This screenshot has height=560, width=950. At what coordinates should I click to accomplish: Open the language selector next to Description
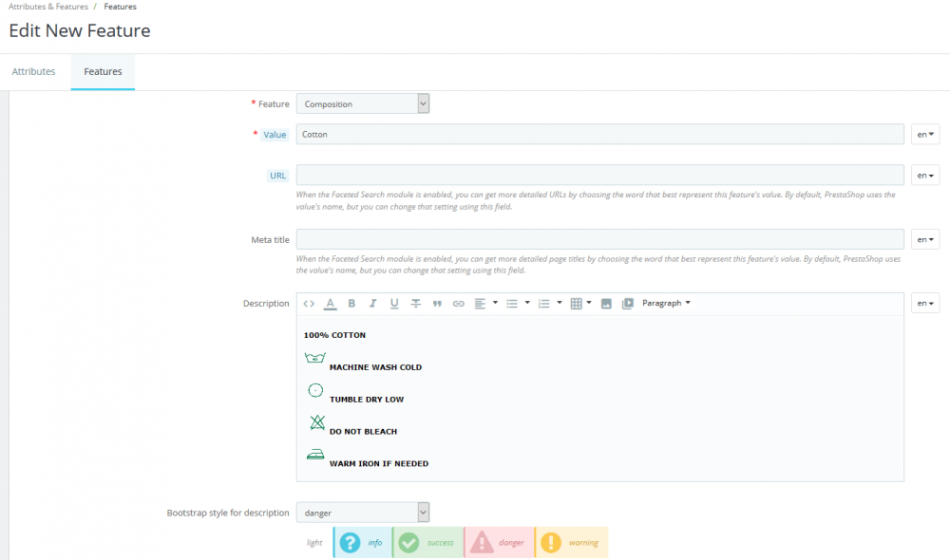[x=925, y=303]
